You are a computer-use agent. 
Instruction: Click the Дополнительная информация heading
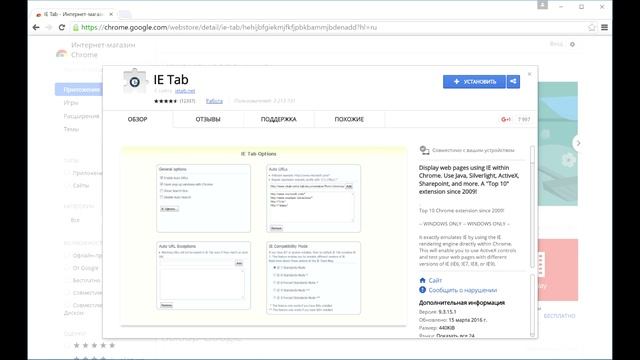pyautogui.click(x=462, y=302)
